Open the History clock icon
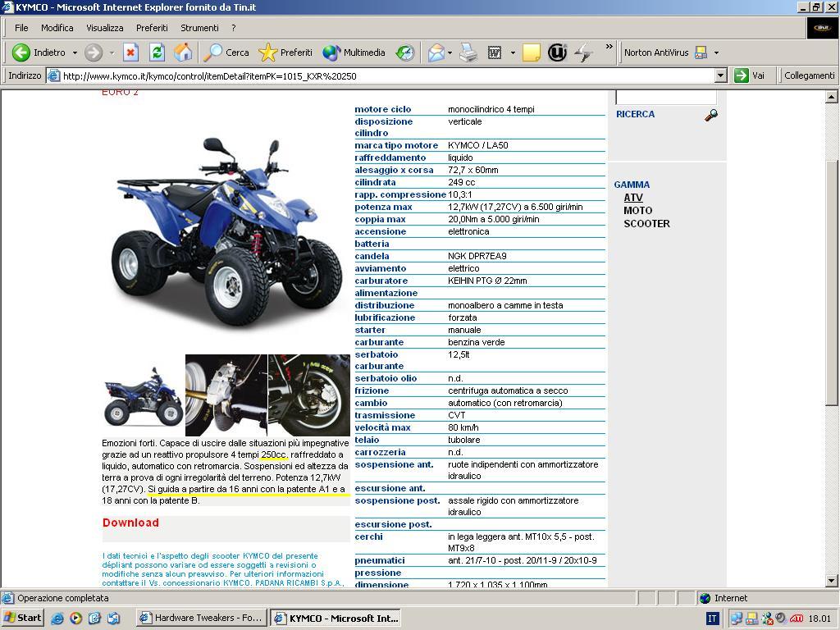The image size is (840, 630). (x=405, y=52)
